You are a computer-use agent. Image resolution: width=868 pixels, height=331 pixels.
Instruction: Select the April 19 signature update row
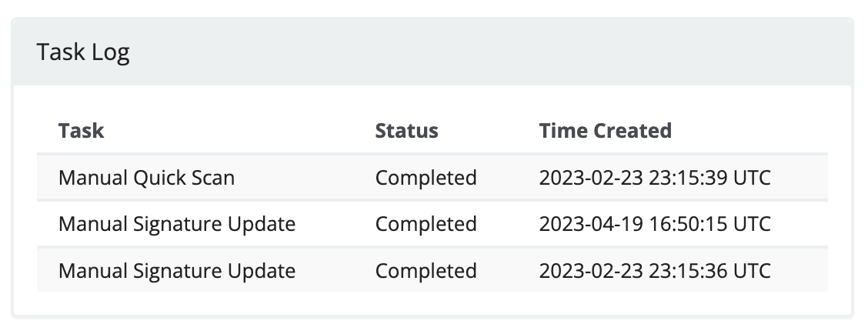click(x=432, y=224)
